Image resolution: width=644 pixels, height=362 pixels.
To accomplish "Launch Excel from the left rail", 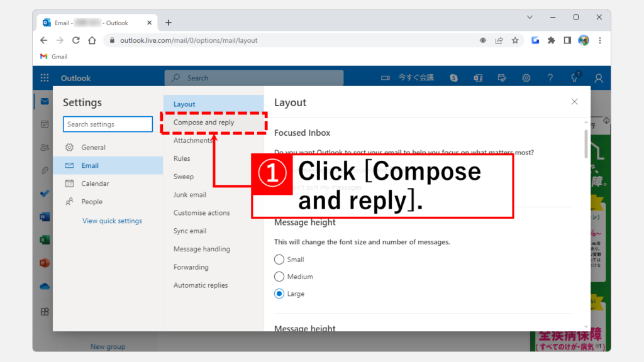I will click(x=45, y=239).
